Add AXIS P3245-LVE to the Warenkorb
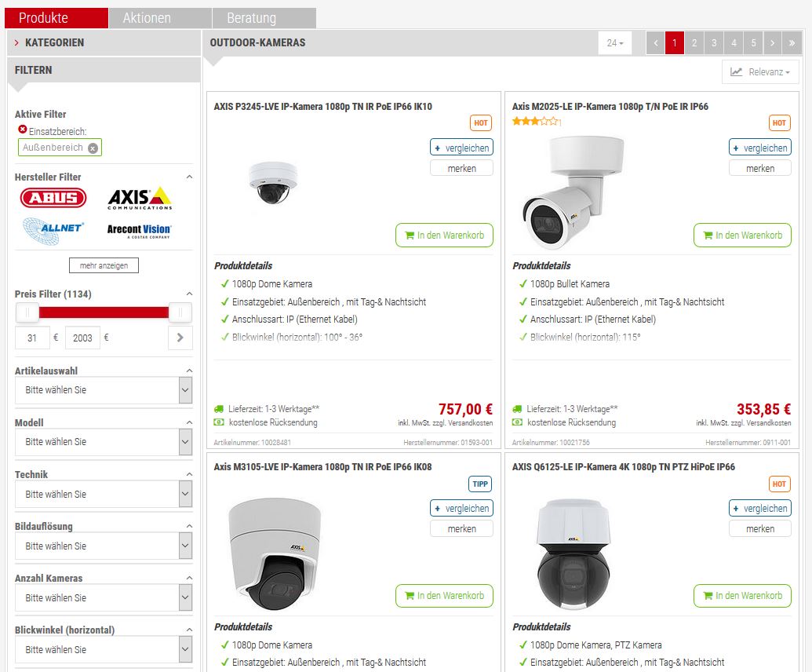The height and width of the screenshot is (672, 812). 444,235
